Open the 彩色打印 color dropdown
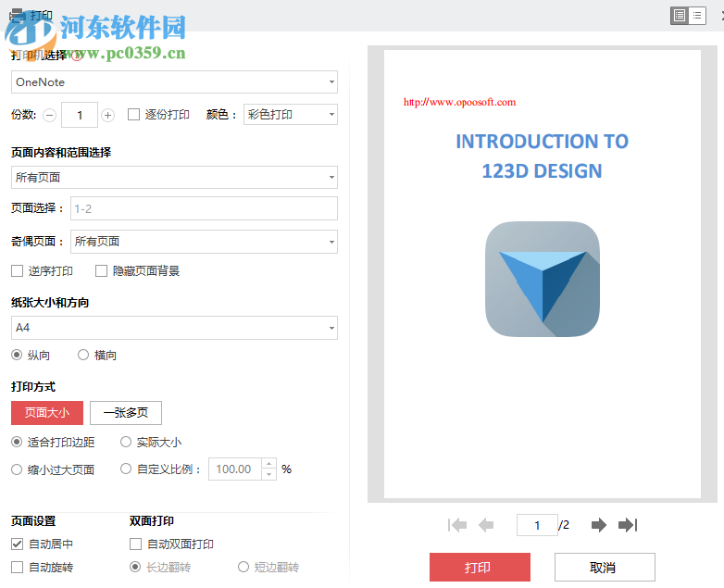The width and height of the screenshot is (724, 588). click(291, 115)
